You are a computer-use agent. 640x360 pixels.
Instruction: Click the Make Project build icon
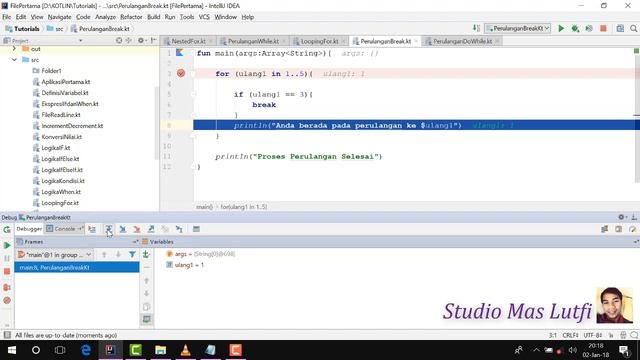pos(476,28)
